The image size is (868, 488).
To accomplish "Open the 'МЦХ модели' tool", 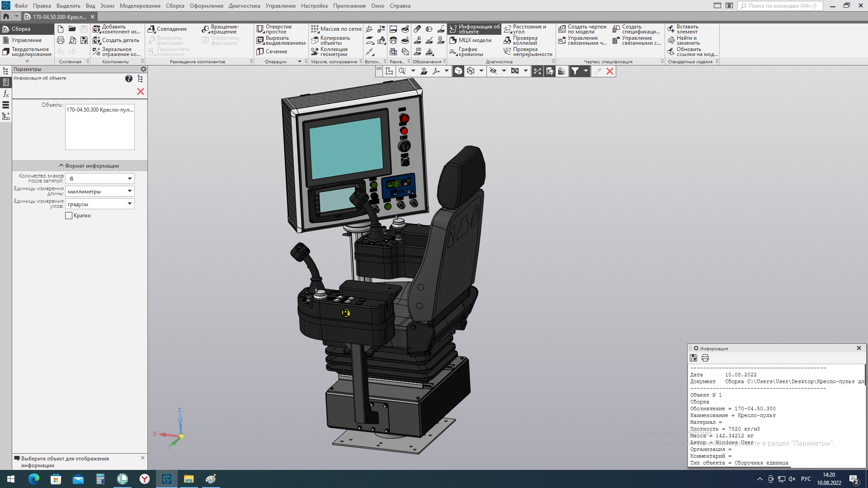I will [x=470, y=40].
